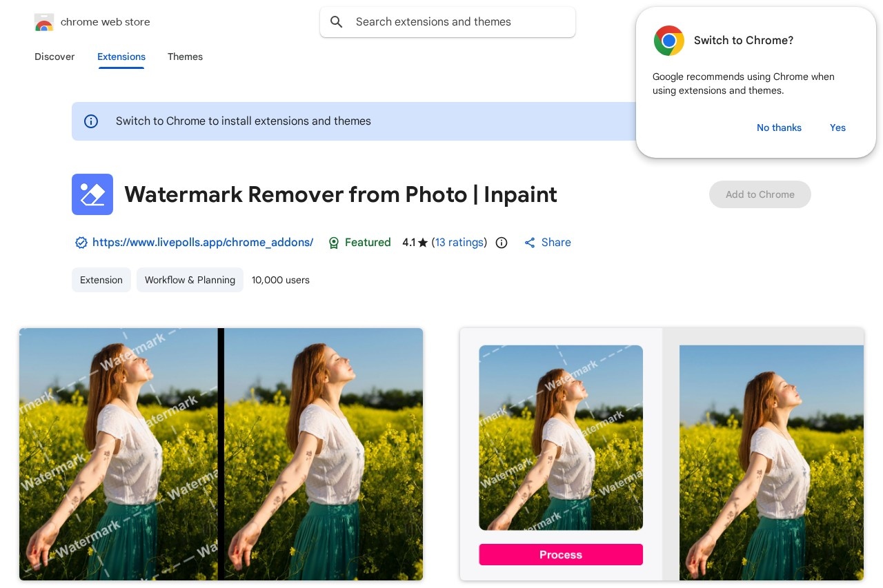Click the info icon in blue banner
This screenshot has width=883, height=588.
tap(91, 121)
